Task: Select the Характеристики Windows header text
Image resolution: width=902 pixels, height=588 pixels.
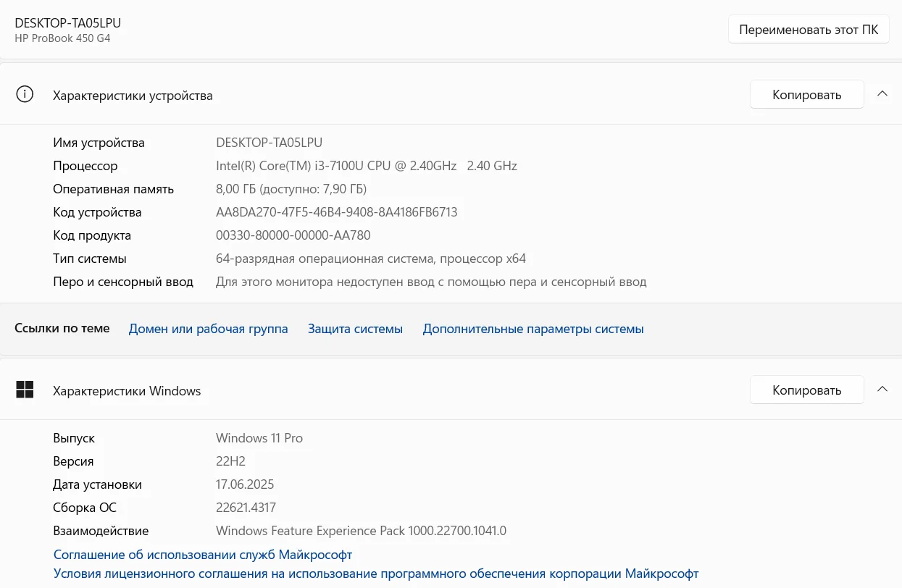Action: click(x=127, y=391)
